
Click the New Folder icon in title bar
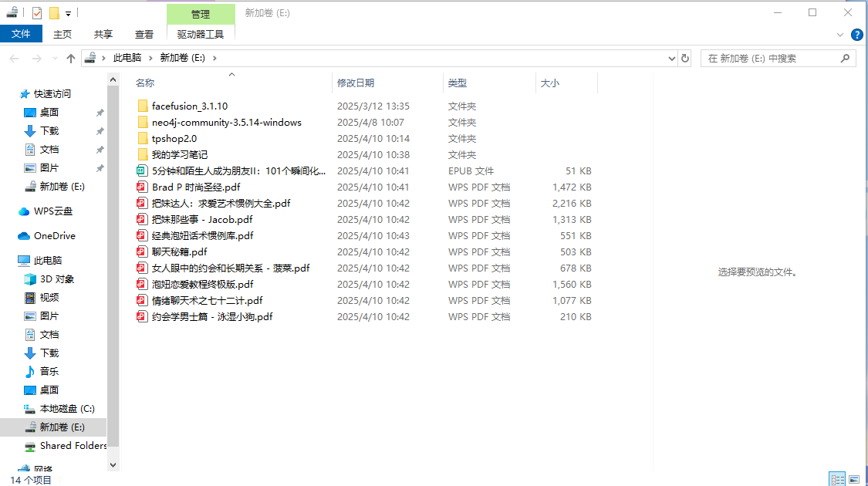(x=54, y=13)
